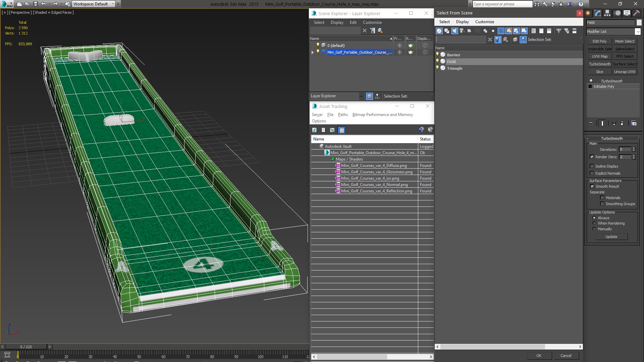
Task: Enable Isoline Display checkbox
Action: [592, 166]
